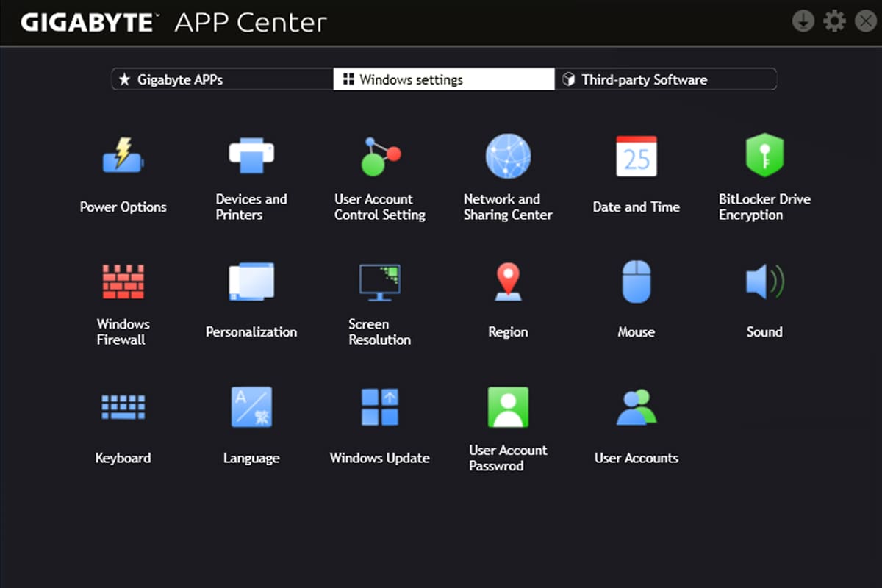Switch to Gigabyte APPs tab
This screenshot has width=882, height=588.
click(x=223, y=79)
